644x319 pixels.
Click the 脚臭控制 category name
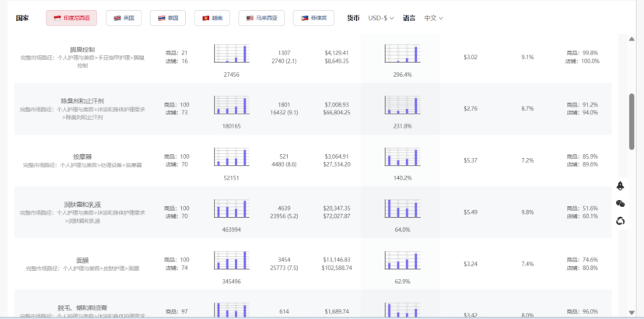click(82, 49)
